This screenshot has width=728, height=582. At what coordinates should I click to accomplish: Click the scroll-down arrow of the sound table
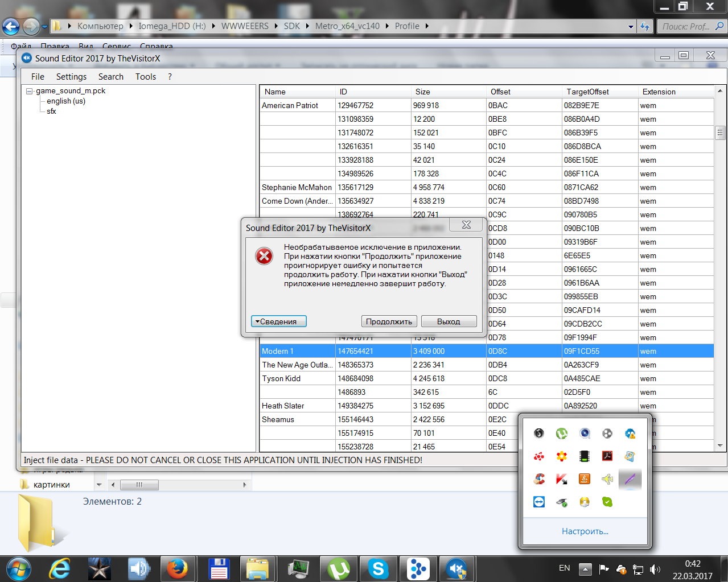tap(720, 446)
